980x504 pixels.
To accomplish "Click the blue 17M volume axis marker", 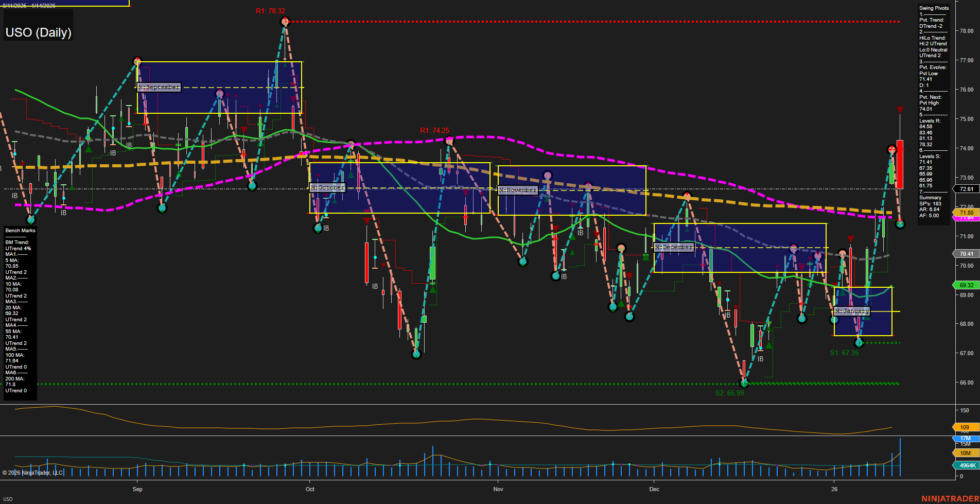I will (965, 438).
